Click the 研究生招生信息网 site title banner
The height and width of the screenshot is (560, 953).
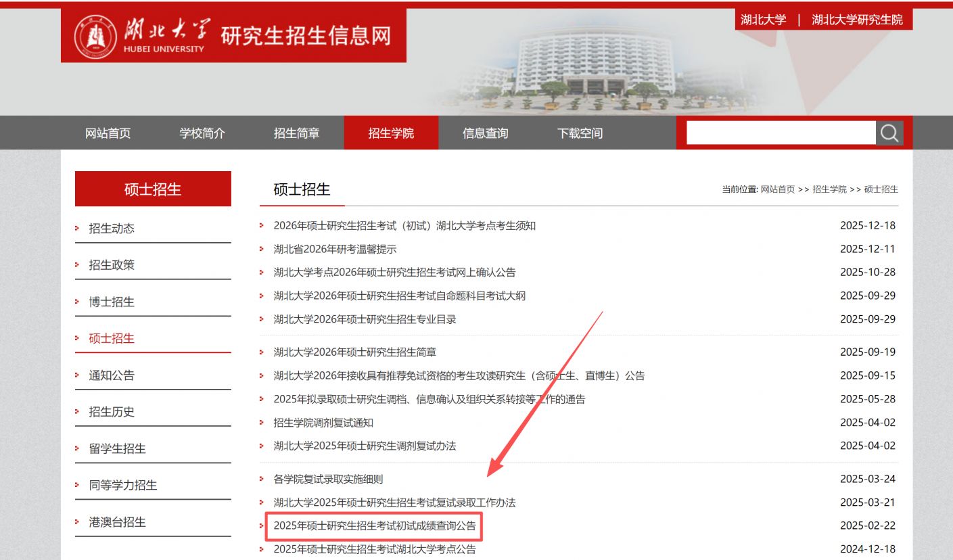click(x=306, y=36)
